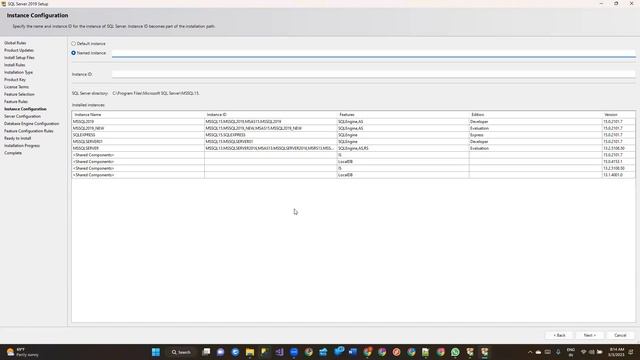Select the Default instance radio button
Screen dimensions: 640x360
(x=73, y=43)
